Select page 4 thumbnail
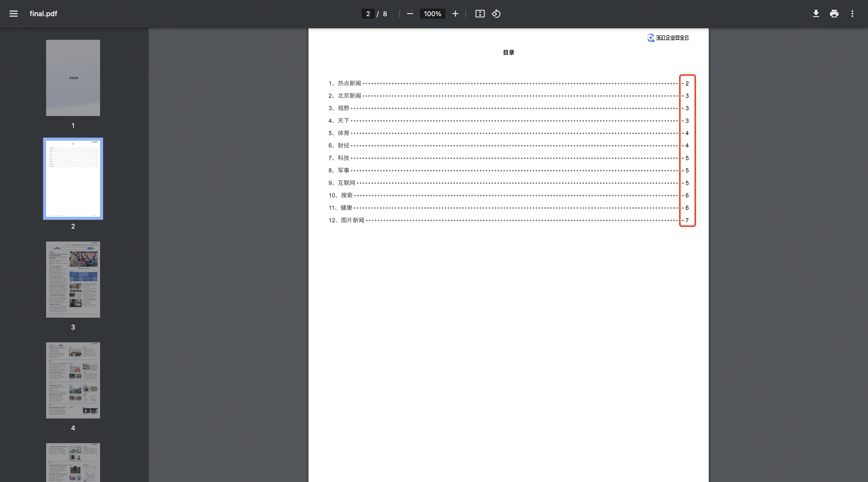868x482 pixels. [x=73, y=380]
